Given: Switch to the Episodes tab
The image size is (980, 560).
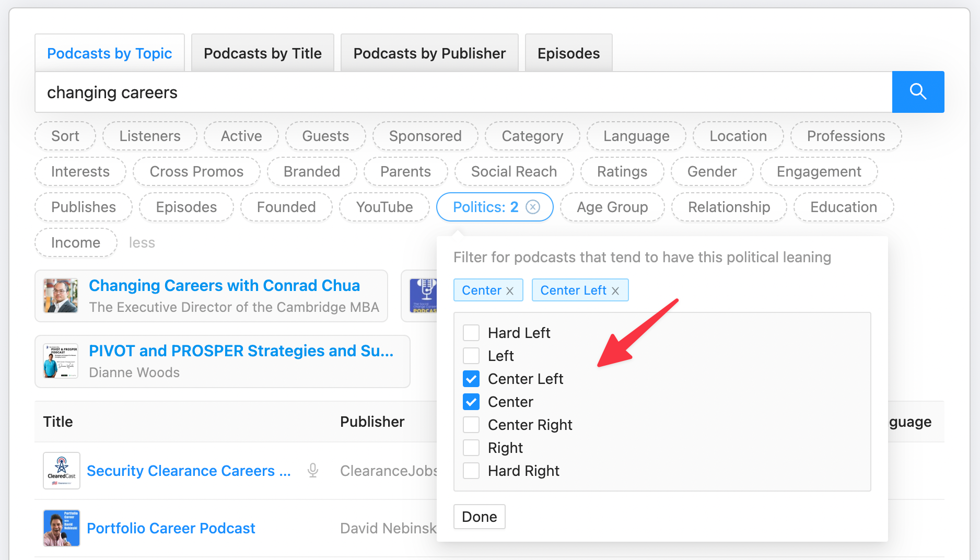Looking at the screenshot, I should pos(568,53).
